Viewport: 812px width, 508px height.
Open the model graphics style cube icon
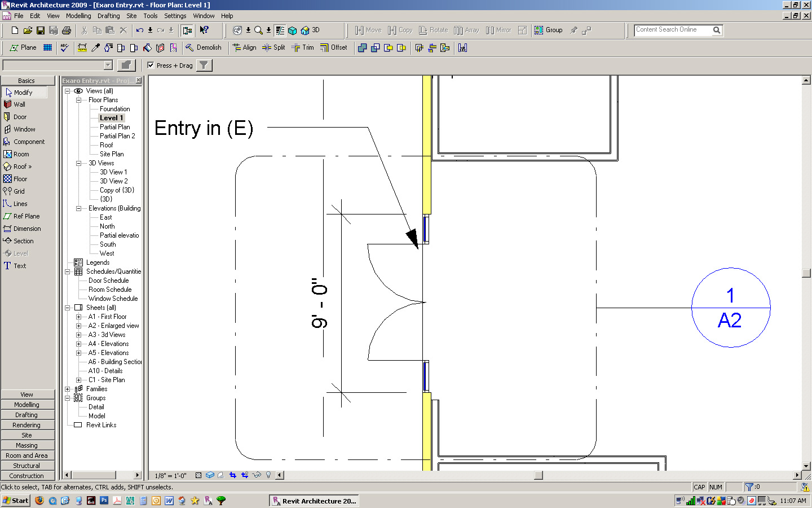click(210, 475)
